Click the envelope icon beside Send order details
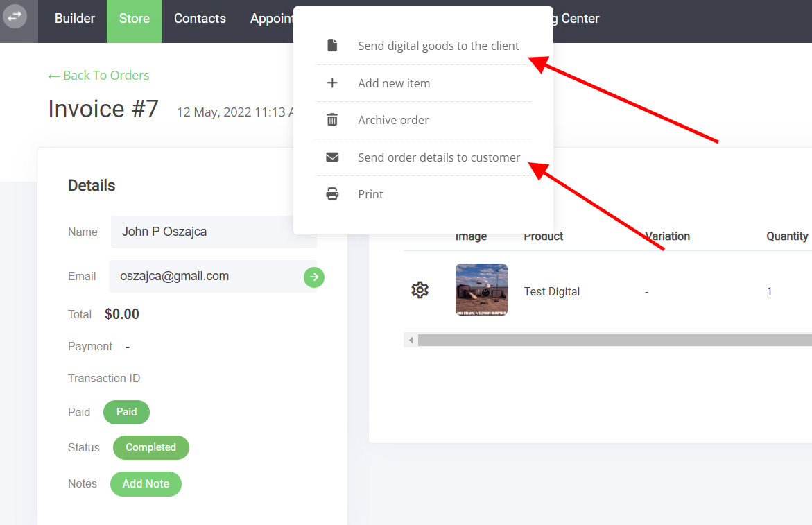The image size is (812, 525). 332,157
